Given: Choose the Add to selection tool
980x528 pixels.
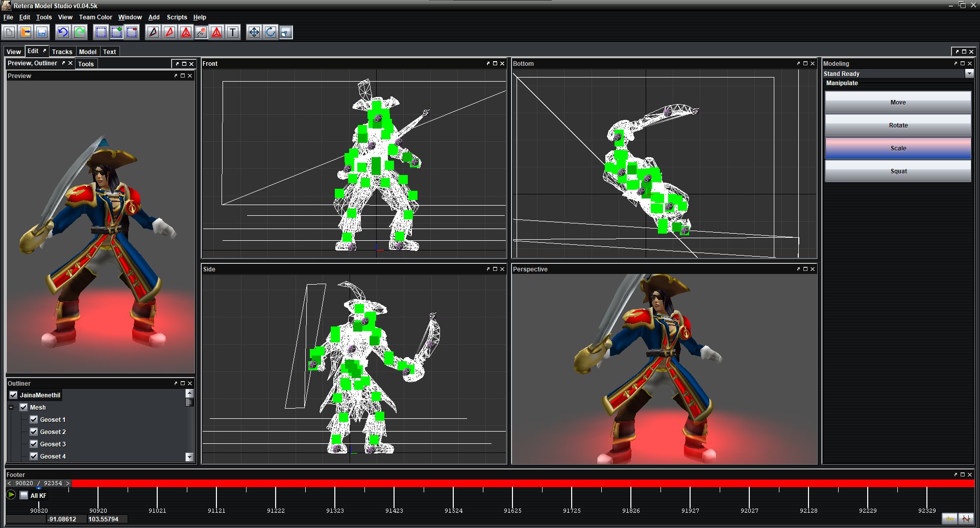Looking at the screenshot, I should point(117,33).
